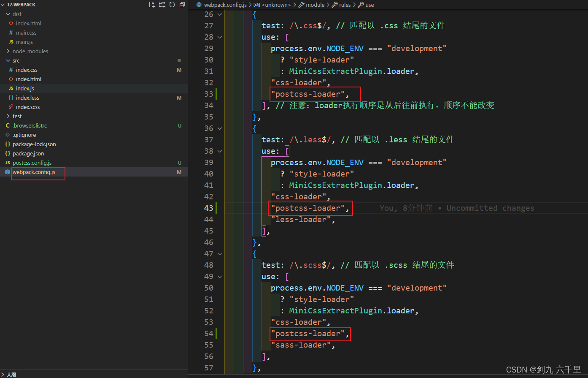Open index.html inside dist folder
This screenshot has height=378, width=588.
point(29,23)
